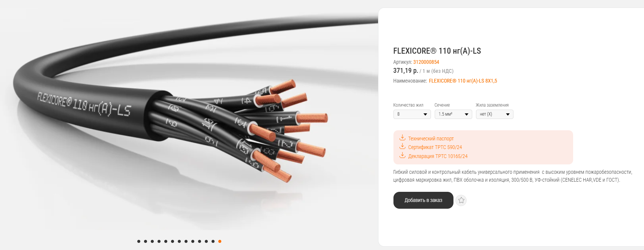Click article number 3120000854
Image resolution: width=644 pixels, height=250 pixels.
(426, 62)
